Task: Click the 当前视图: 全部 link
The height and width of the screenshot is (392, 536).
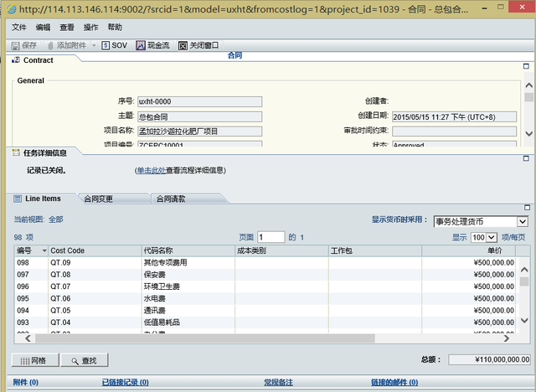Action: click(39, 219)
